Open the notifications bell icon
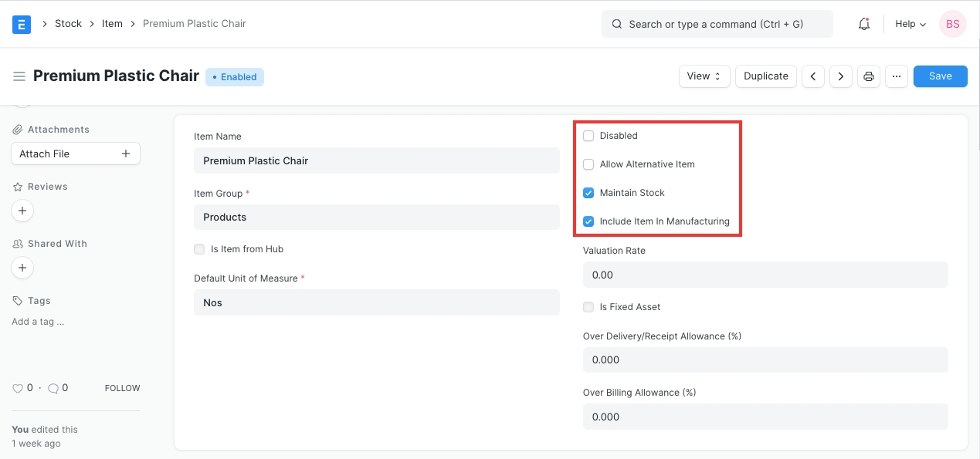 [x=864, y=24]
